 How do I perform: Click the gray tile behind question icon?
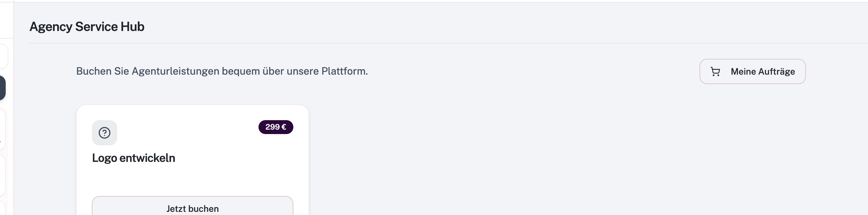click(105, 132)
